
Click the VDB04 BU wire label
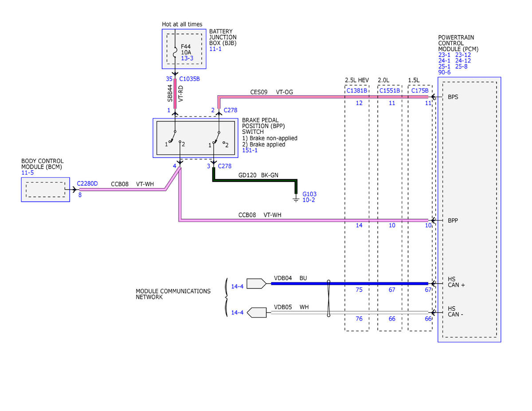[290, 278]
